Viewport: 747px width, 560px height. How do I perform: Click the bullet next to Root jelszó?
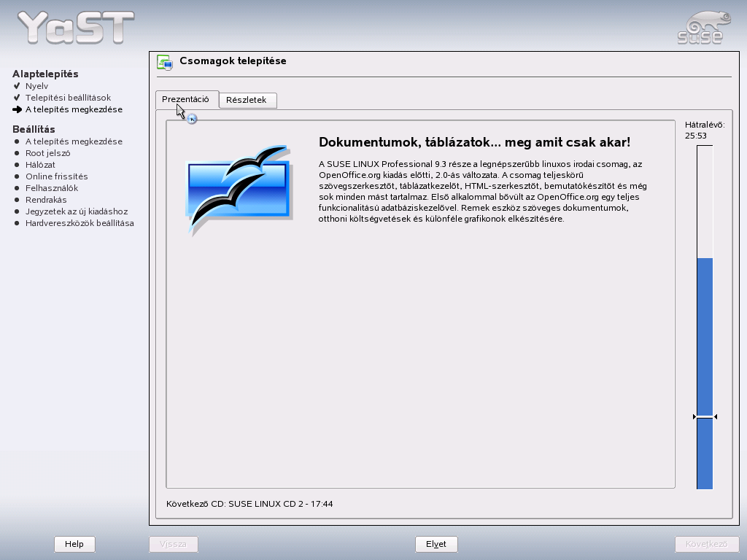click(18, 153)
